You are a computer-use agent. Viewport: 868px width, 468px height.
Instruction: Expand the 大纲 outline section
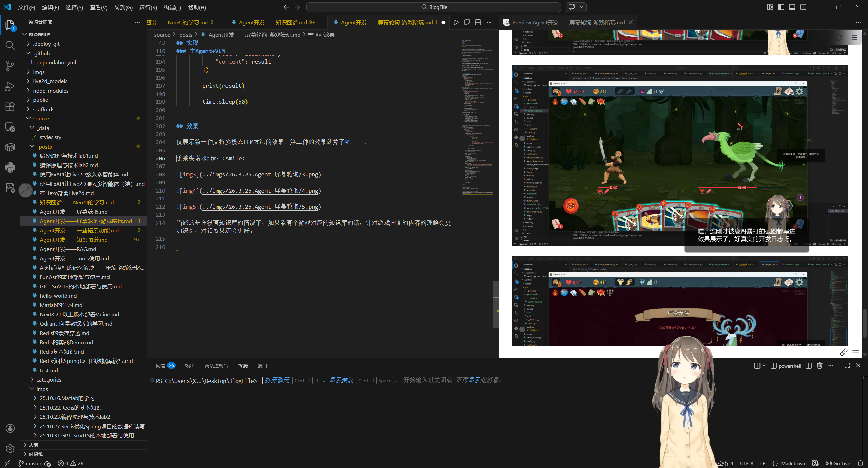coord(33,445)
